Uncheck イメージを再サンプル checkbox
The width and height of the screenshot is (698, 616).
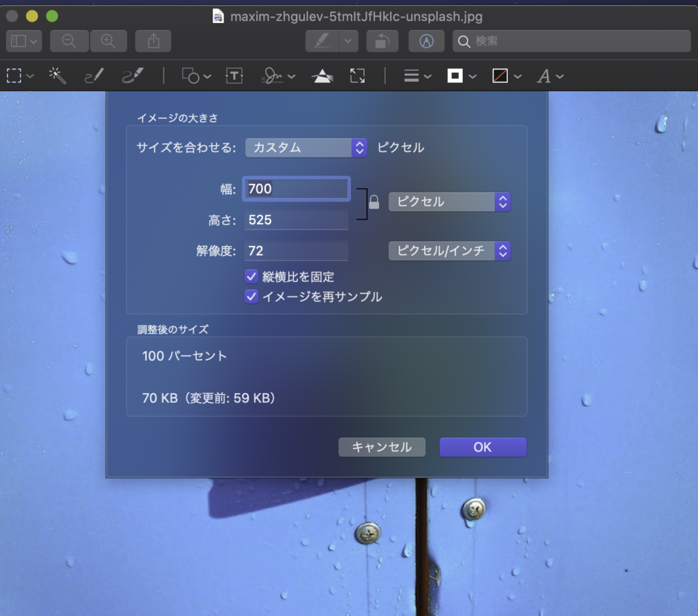point(251,296)
